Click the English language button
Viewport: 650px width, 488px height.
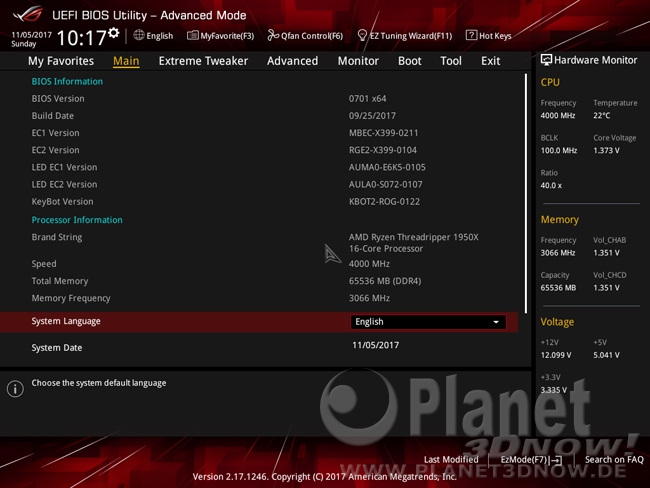point(153,36)
